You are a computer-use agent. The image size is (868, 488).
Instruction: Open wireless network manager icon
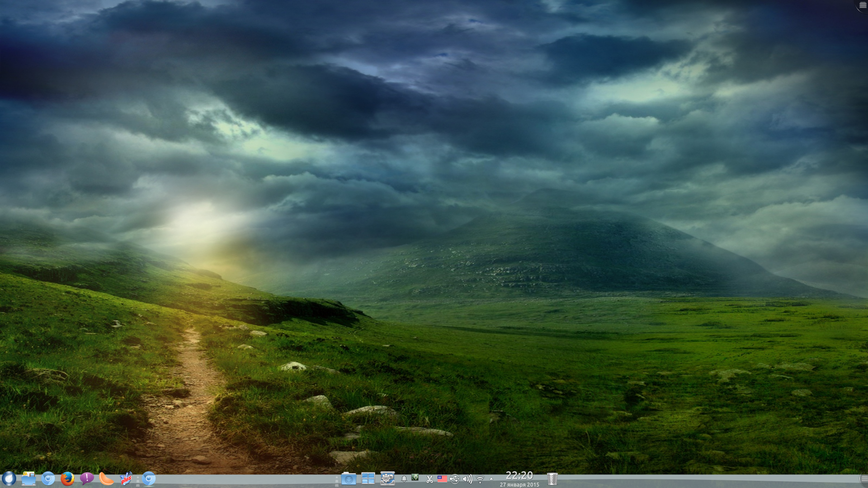coord(480,479)
